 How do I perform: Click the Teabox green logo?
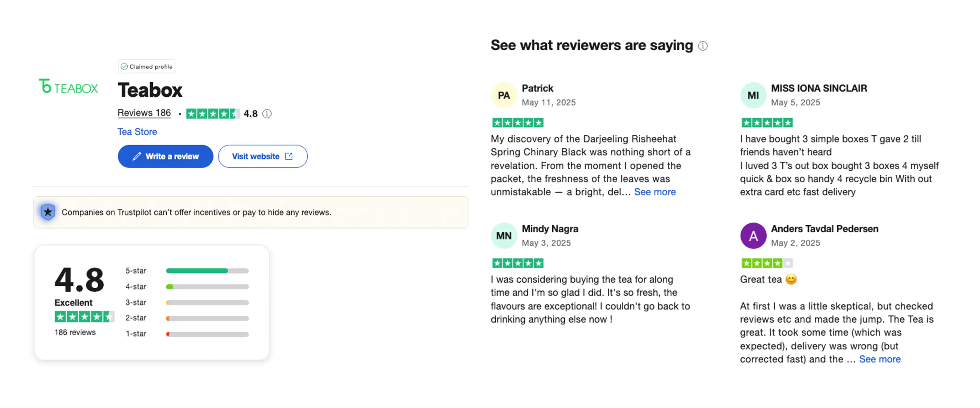tap(68, 87)
